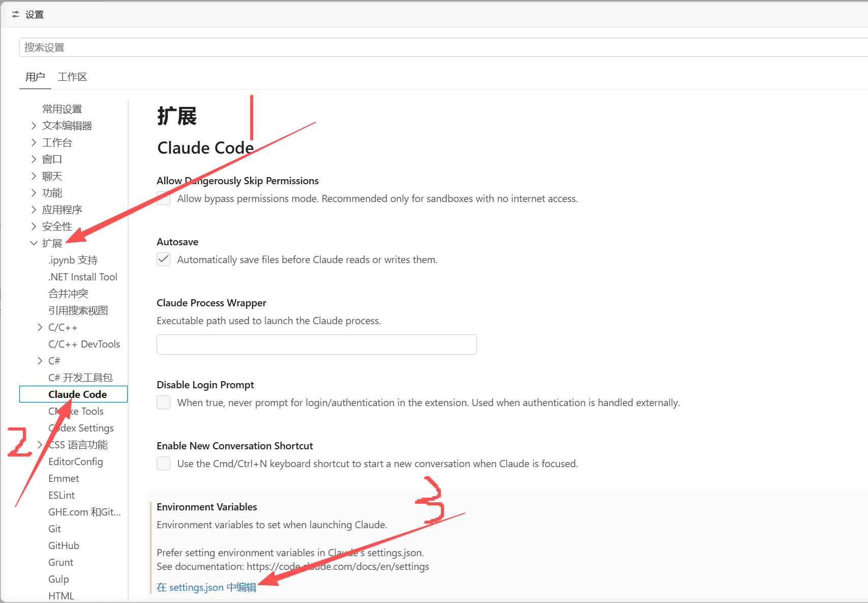Open C# settings entry

(54, 361)
